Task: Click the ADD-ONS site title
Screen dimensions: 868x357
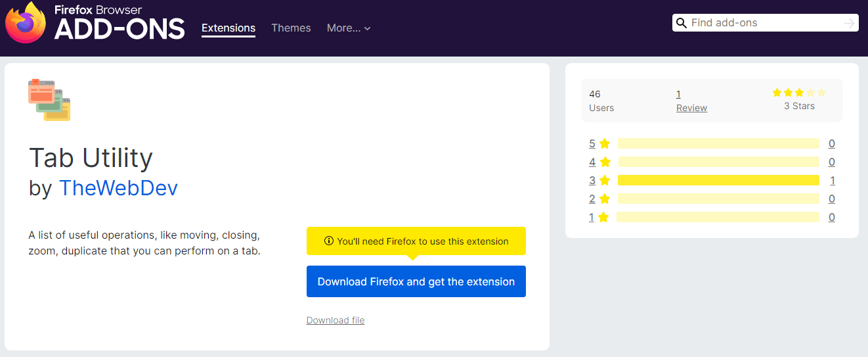Action: point(119,30)
